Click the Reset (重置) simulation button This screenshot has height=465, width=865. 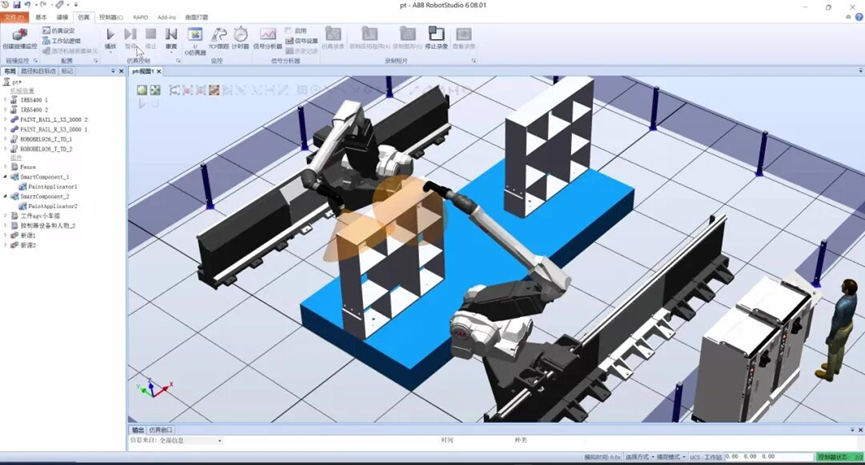tap(172, 39)
